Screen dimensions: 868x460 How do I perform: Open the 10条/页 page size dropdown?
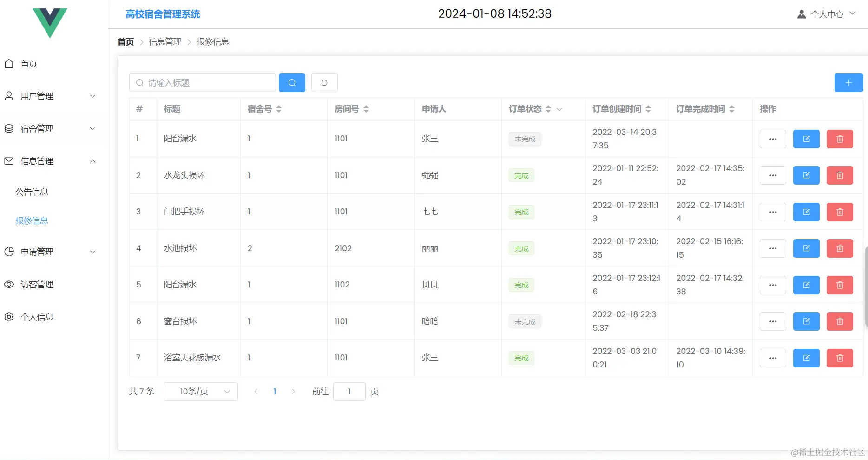[x=201, y=392]
